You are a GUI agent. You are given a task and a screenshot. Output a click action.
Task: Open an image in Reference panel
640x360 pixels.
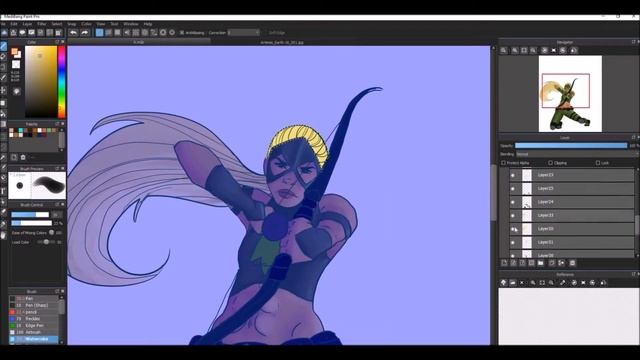[x=513, y=282]
